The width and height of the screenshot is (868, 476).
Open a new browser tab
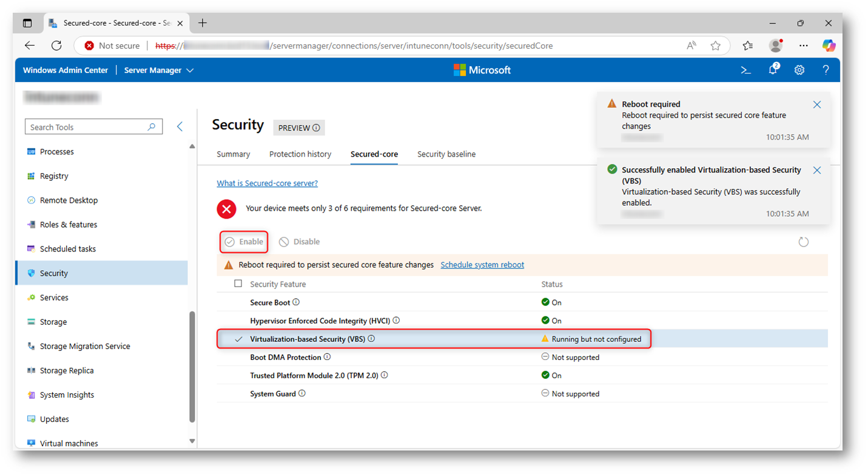coord(203,23)
